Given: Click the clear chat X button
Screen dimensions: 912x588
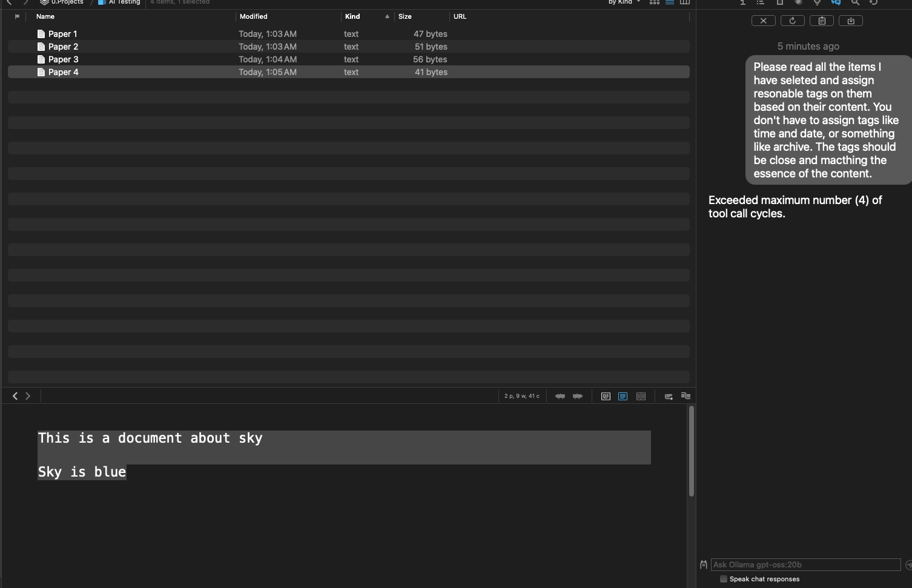Looking at the screenshot, I should pos(763,21).
